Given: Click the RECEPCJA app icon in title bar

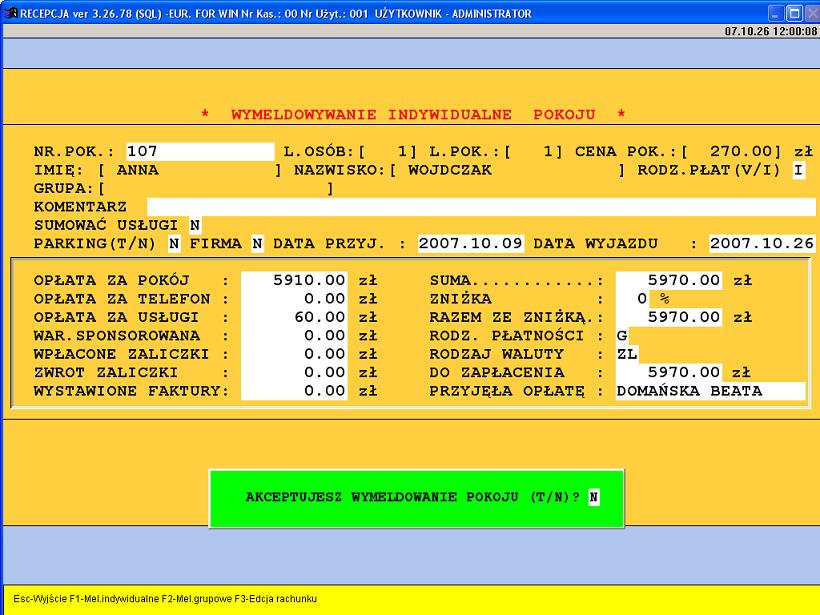Looking at the screenshot, I should pyautogui.click(x=10, y=13).
